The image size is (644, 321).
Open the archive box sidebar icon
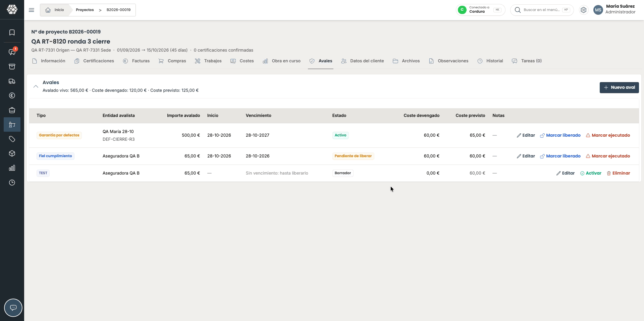12,67
